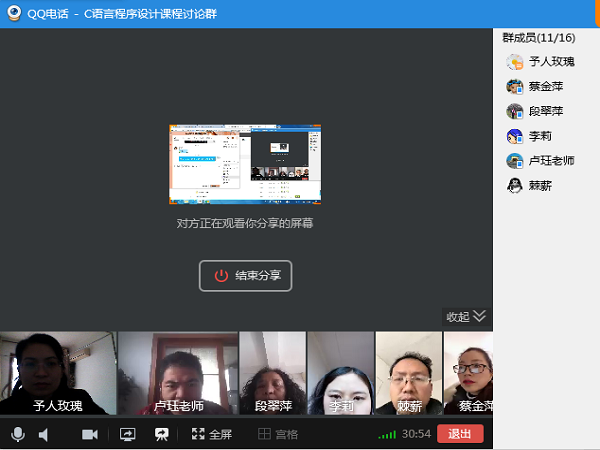
Task: Click the red 退出 exit button
Action: pos(460,434)
